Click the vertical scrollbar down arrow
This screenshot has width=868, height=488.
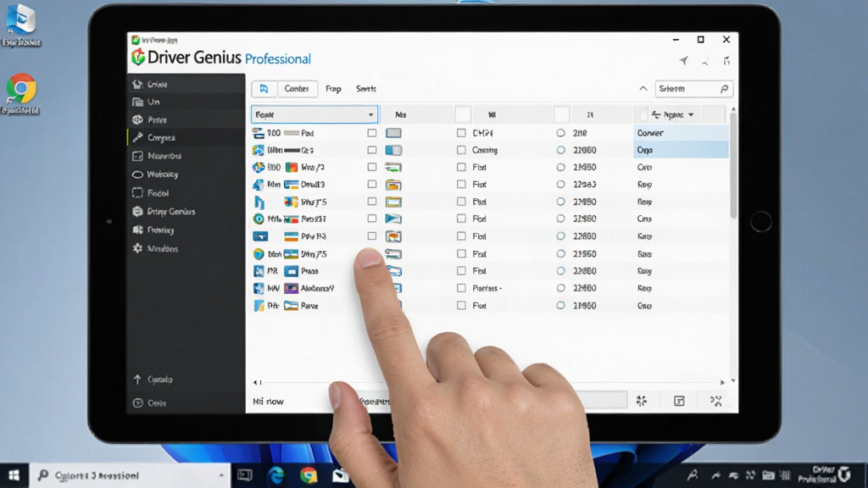click(x=733, y=381)
